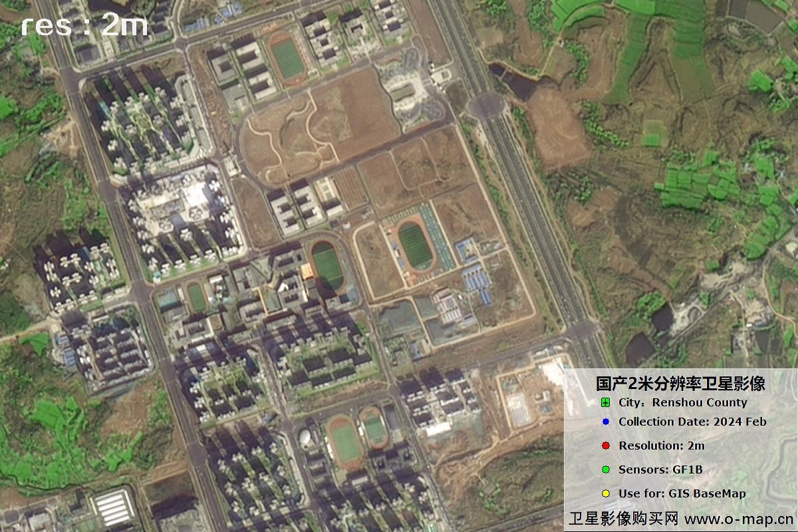Viewport: 798px width, 532px height.
Task: Click the red dot beside Resolution
Action: [x=605, y=446]
